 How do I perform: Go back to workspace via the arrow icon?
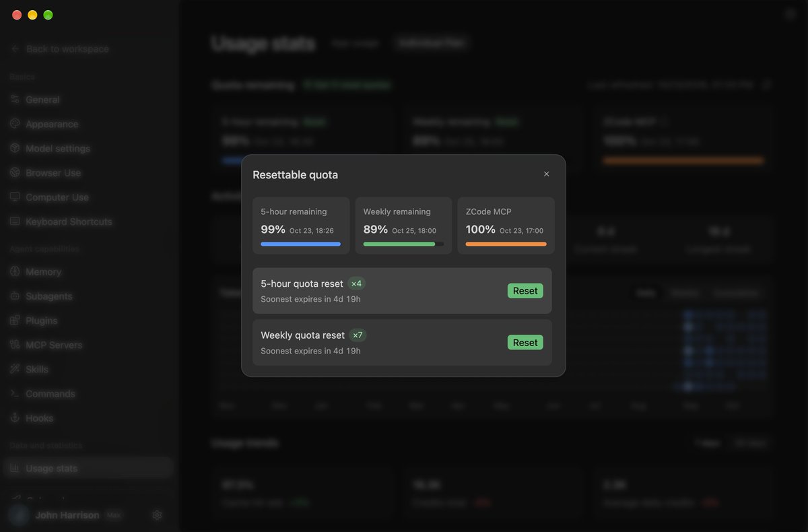pyautogui.click(x=15, y=49)
